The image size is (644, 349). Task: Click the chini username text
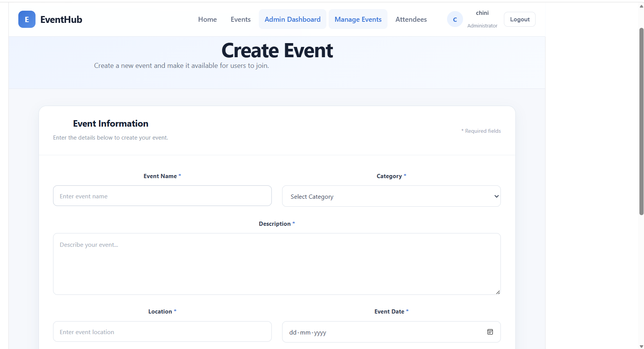click(482, 13)
